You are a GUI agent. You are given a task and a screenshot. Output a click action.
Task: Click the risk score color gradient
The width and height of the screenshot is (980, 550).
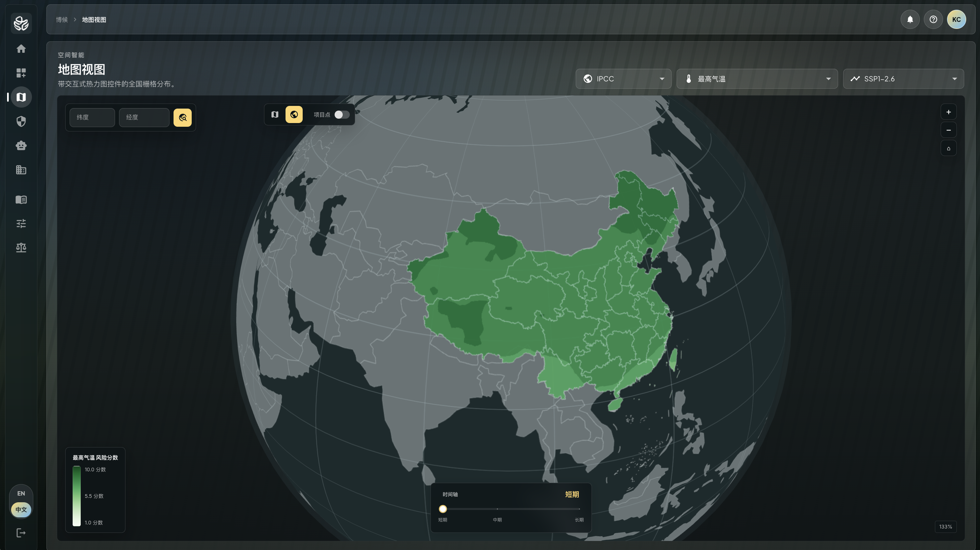(x=76, y=496)
